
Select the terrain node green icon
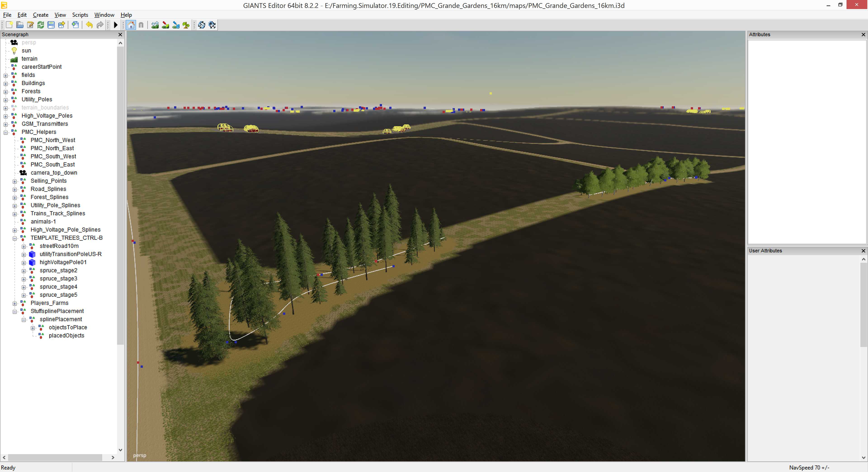click(x=14, y=59)
